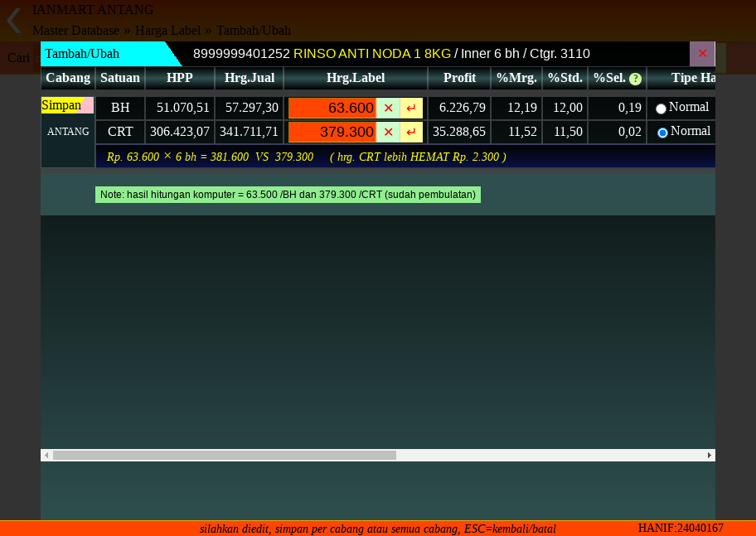Click the Tambah/Ubah cyan tab title
The height and width of the screenshot is (536, 756).
tap(83, 54)
